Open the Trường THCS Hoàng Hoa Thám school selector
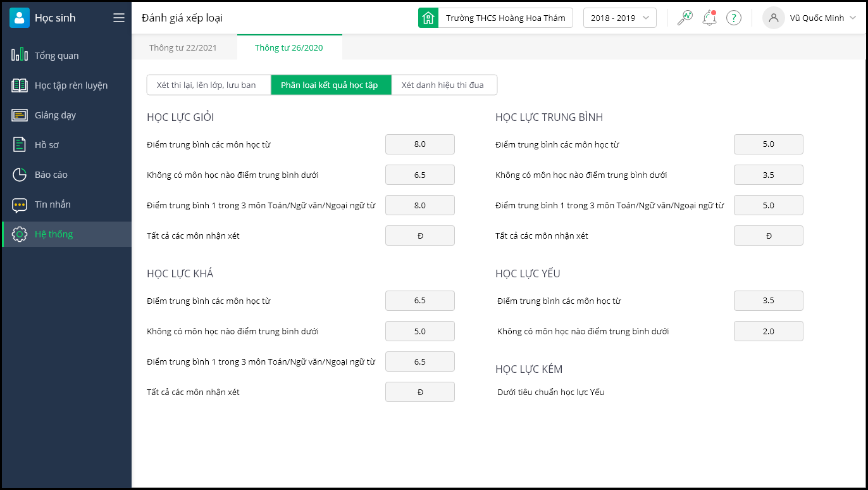Image resolution: width=868 pixels, height=490 pixels. (x=495, y=18)
